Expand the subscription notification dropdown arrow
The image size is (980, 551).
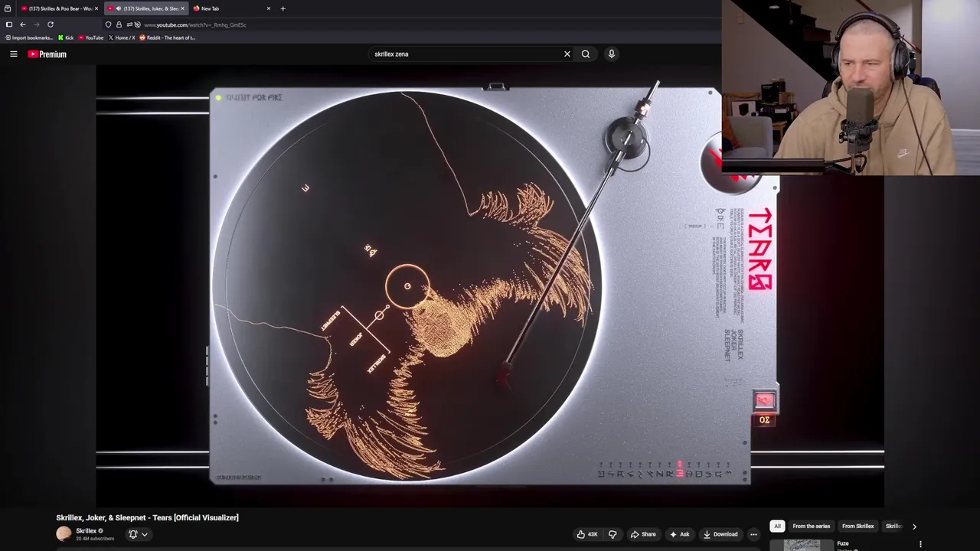tap(144, 534)
